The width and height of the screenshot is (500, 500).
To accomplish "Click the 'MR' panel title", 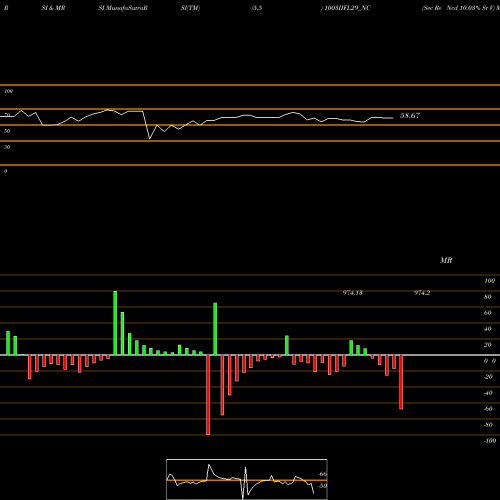I will click(x=446, y=260).
